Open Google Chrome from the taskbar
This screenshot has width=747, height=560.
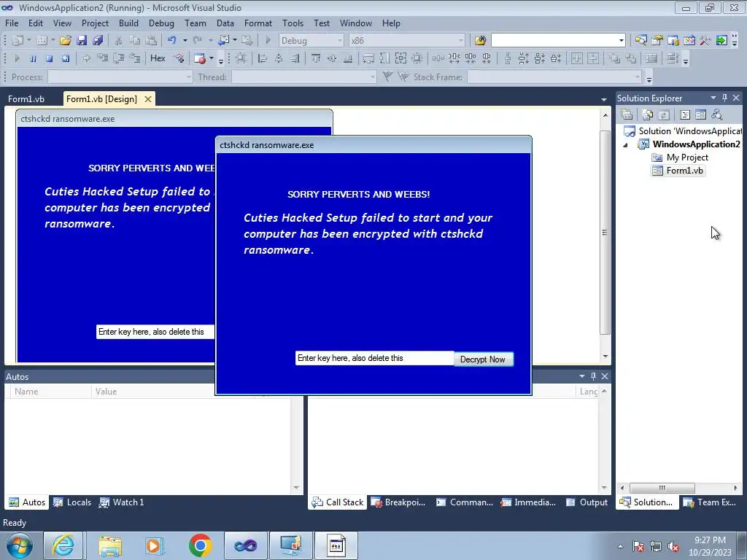200,545
